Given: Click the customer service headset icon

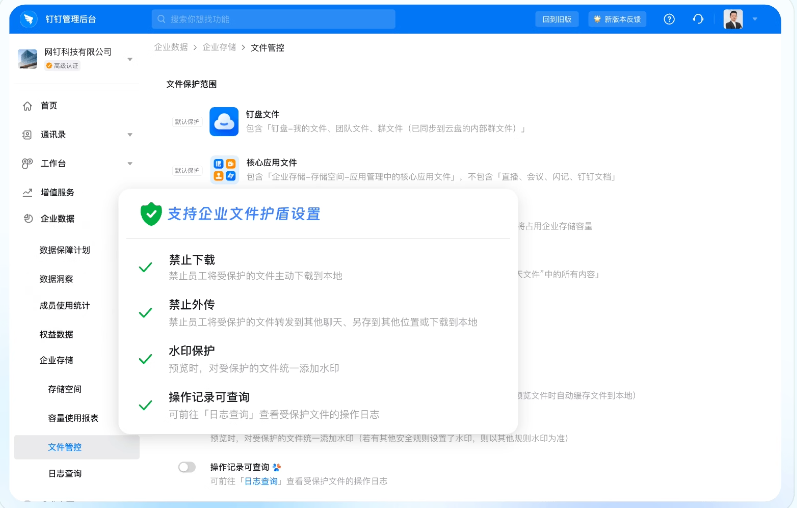Looking at the screenshot, I should (x=698, y=19).
